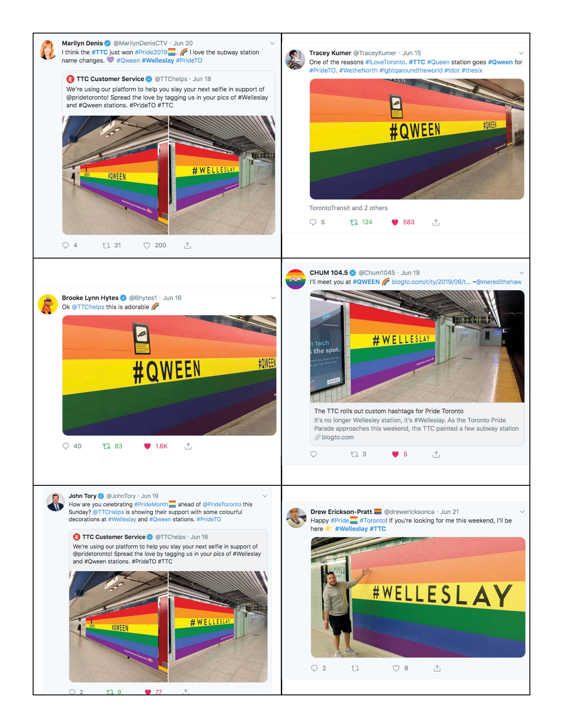Image resolution: width=563 pixels, height=728 pixels.
Task: Open the #ILoveToronto hashtag link
Action: pyautogui.click(x=385, y=62)
